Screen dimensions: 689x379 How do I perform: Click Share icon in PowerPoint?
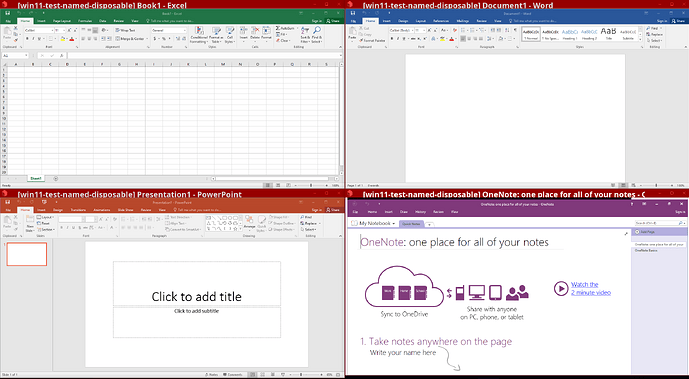333,210
